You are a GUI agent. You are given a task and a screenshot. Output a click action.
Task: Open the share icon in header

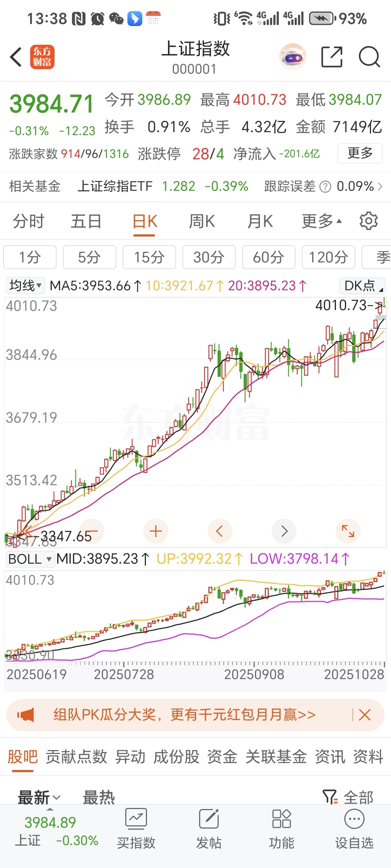coord(332,57)
